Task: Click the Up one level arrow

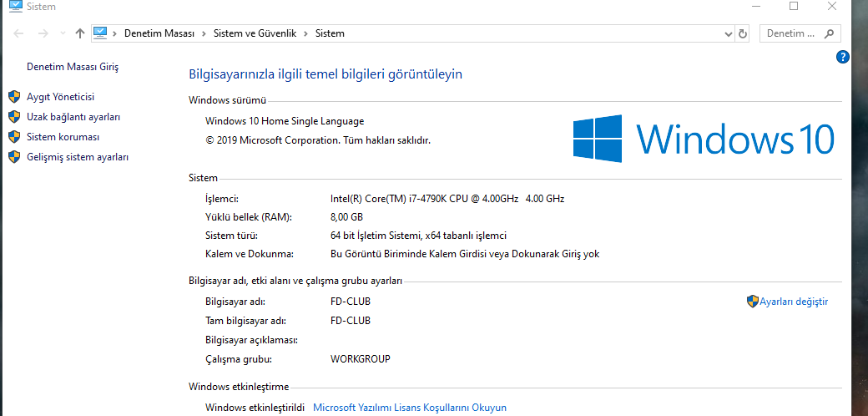Action: [80, 33]
